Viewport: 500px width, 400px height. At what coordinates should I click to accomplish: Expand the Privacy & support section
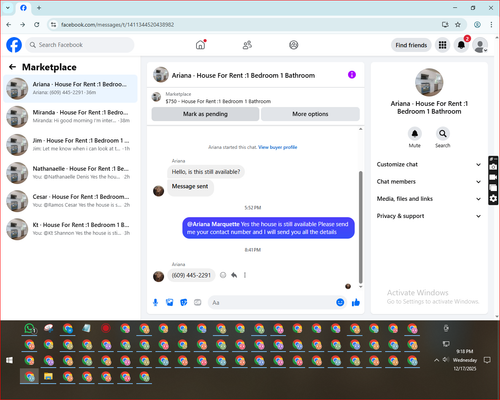(429, 216)
